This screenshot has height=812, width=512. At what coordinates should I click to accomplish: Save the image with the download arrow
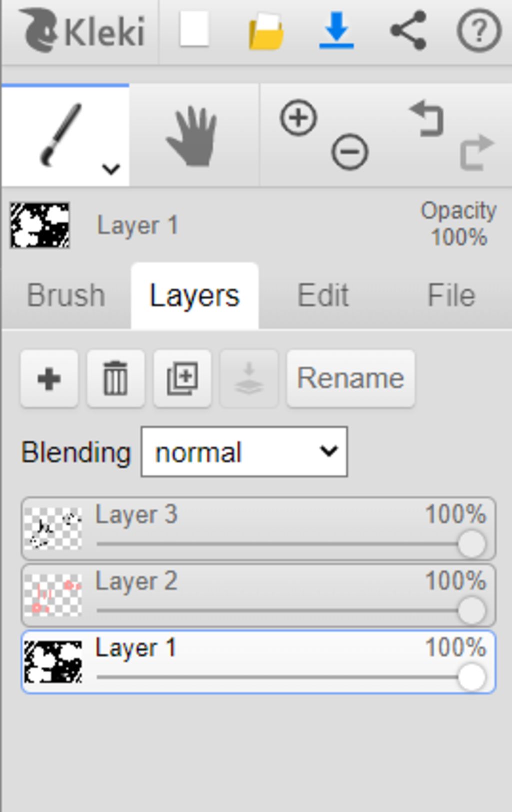point(337,30)
